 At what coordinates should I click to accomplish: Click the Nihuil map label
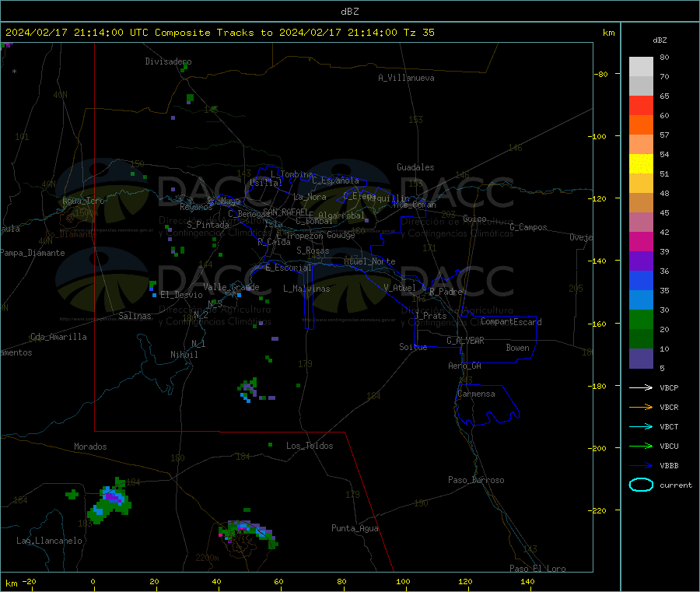(184, 355)
